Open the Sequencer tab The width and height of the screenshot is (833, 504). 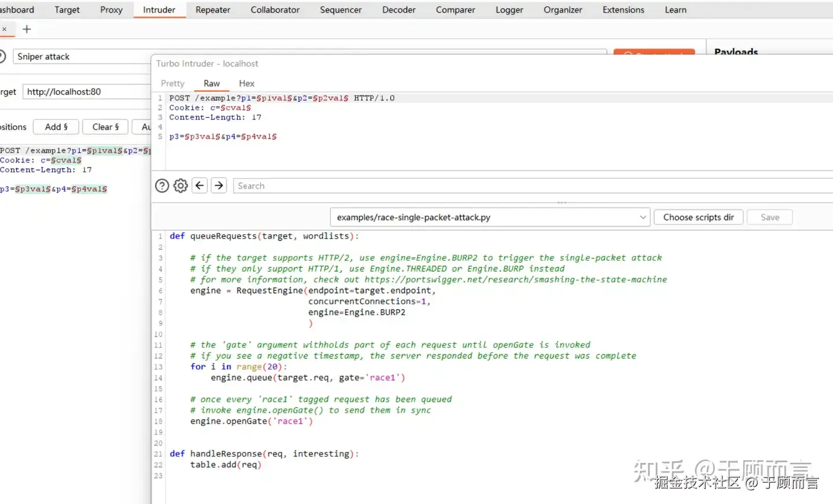pyautogui.click(x=341, y=10)
